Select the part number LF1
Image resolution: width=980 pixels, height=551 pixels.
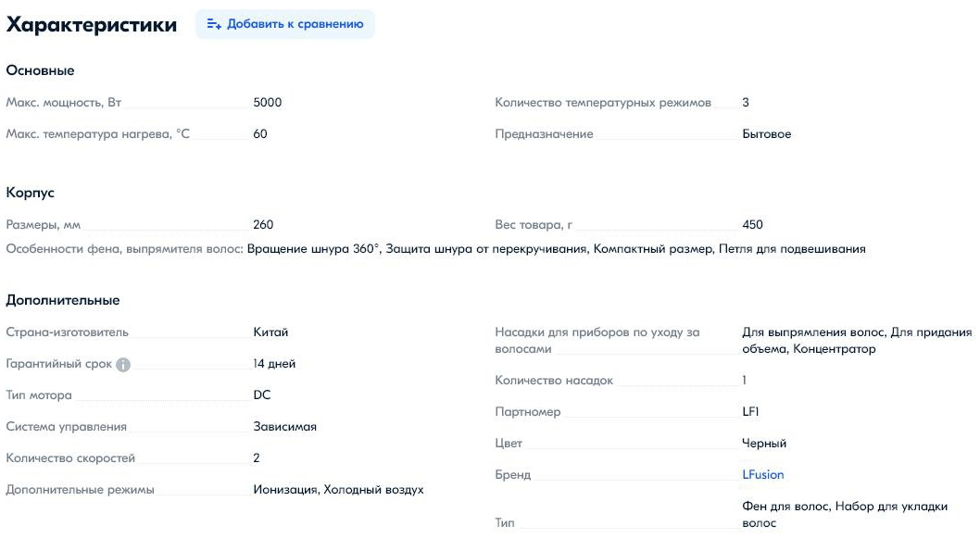(x=750, y=412)
